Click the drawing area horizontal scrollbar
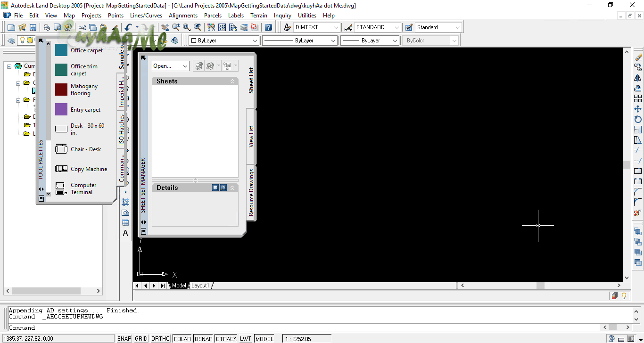The image size is (644, 343). tap(540, 286)
